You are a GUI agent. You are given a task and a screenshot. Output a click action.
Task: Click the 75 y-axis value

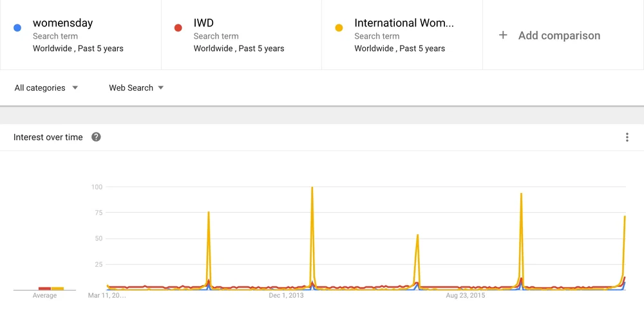coord(99,213)
